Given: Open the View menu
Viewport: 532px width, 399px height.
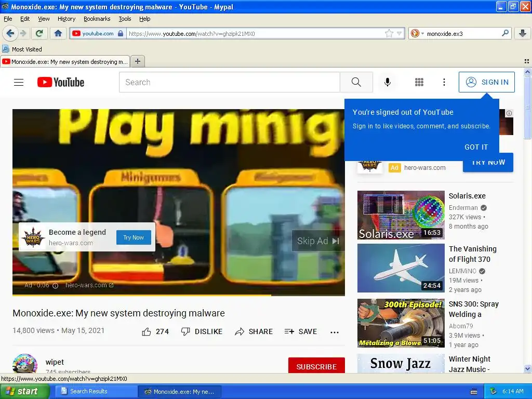Looking at the screenshot, I should (x=44, y=19).
